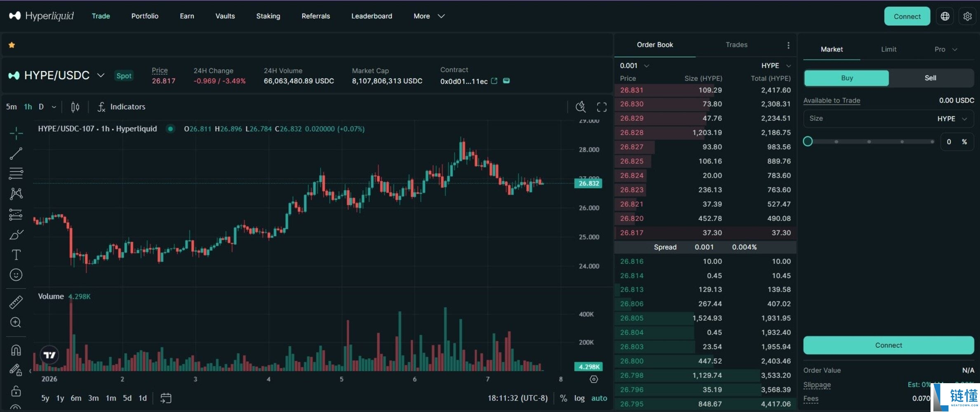Click the Hyperliquid home logo
The image size is (980, 412).
(41, 16)
